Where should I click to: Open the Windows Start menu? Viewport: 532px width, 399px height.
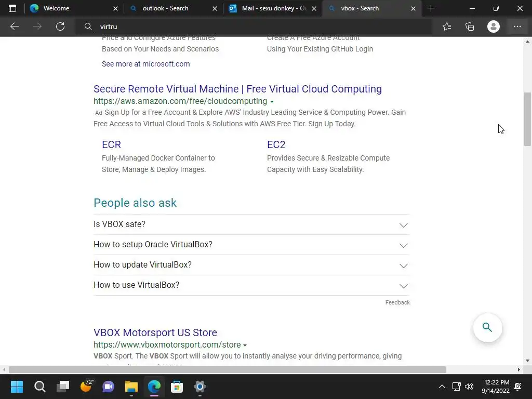[17, 387]
